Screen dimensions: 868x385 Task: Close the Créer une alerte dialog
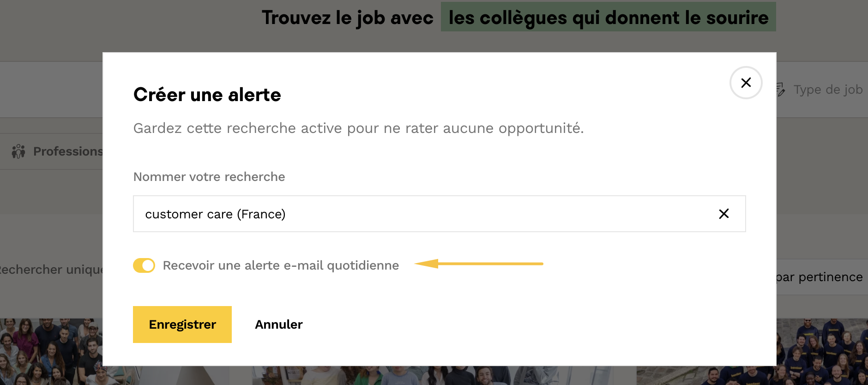746,83
